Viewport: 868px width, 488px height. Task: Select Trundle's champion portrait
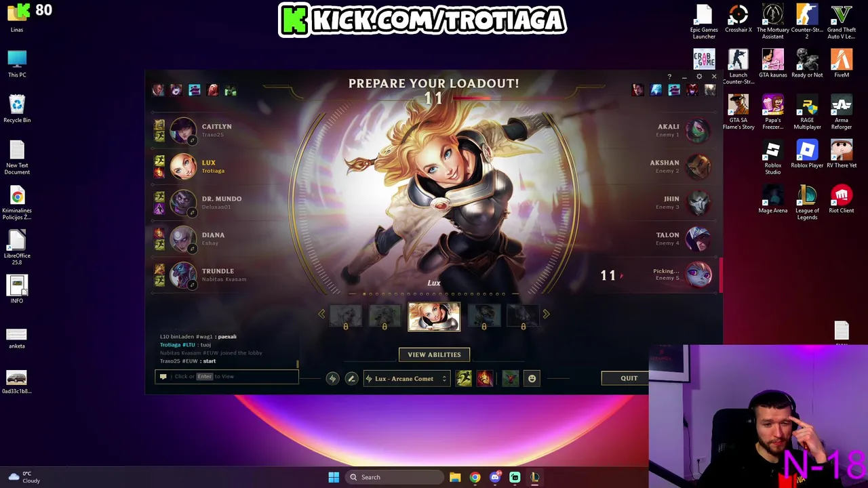[x=182, y=274]
